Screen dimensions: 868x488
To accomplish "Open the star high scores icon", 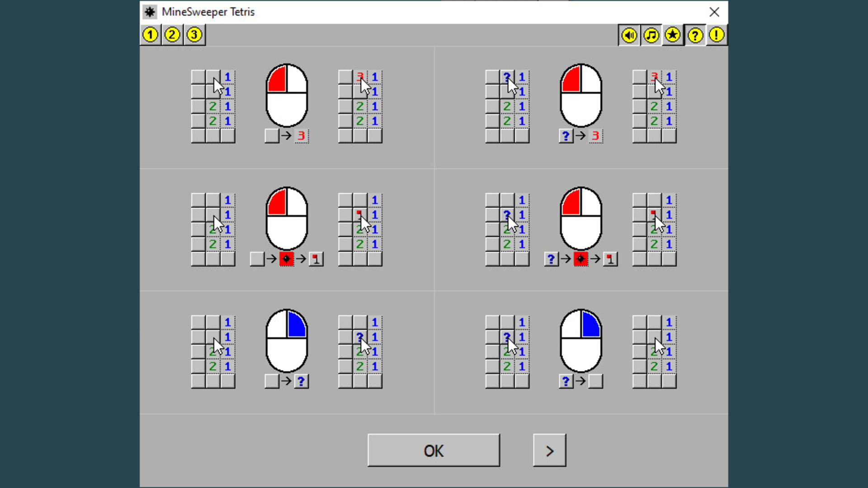I will coord(673,35).
